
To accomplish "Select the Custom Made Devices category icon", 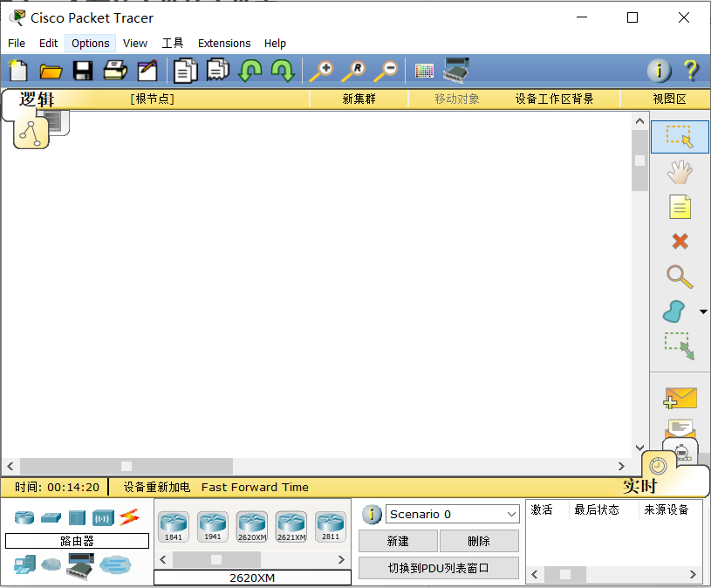I will [x=80, y=565].
